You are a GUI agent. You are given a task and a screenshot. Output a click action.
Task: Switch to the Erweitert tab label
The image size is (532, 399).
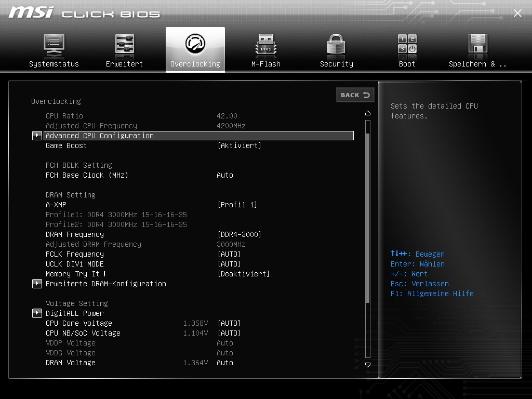click(x=124, y=64)
